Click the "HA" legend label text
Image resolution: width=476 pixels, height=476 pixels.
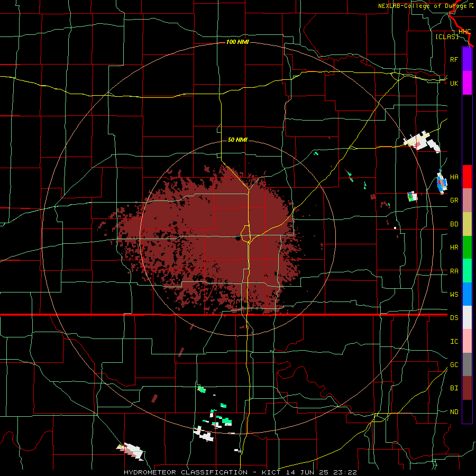[x=454, y=177]
